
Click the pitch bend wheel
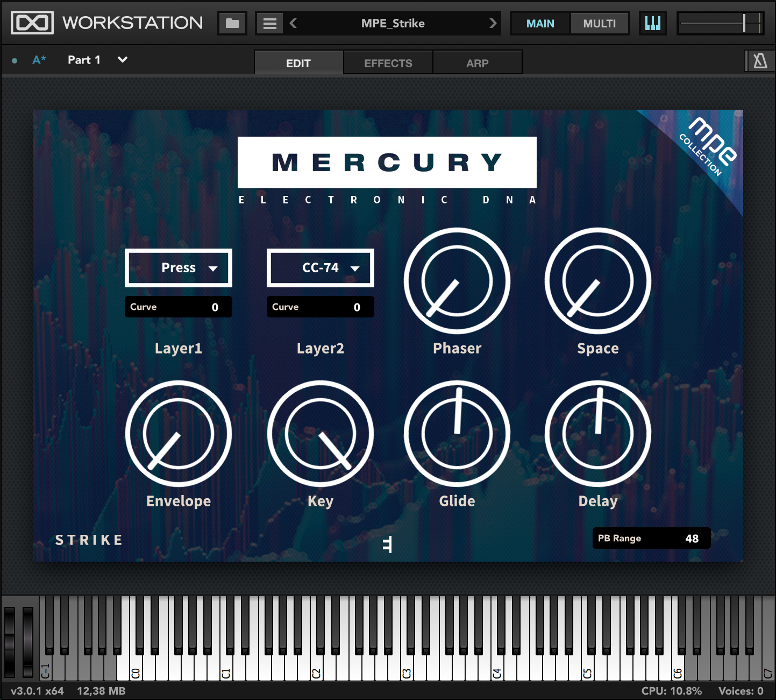[10, 642]
